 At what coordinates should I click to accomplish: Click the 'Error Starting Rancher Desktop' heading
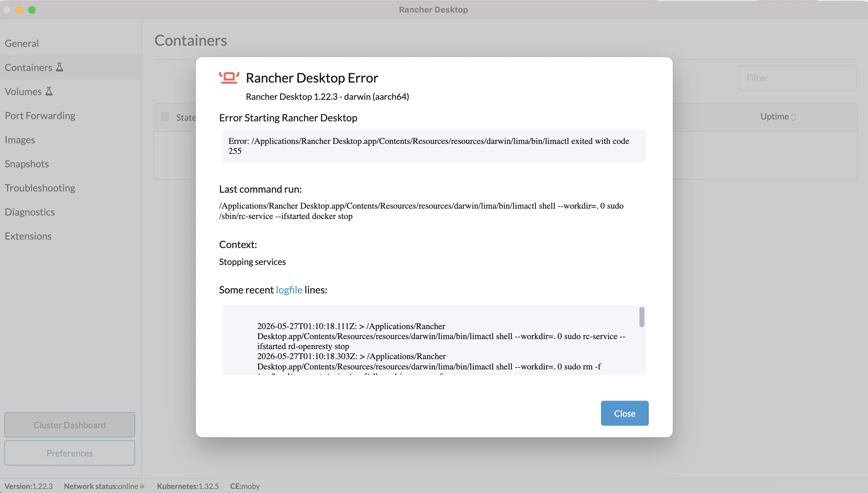(288, 118)
